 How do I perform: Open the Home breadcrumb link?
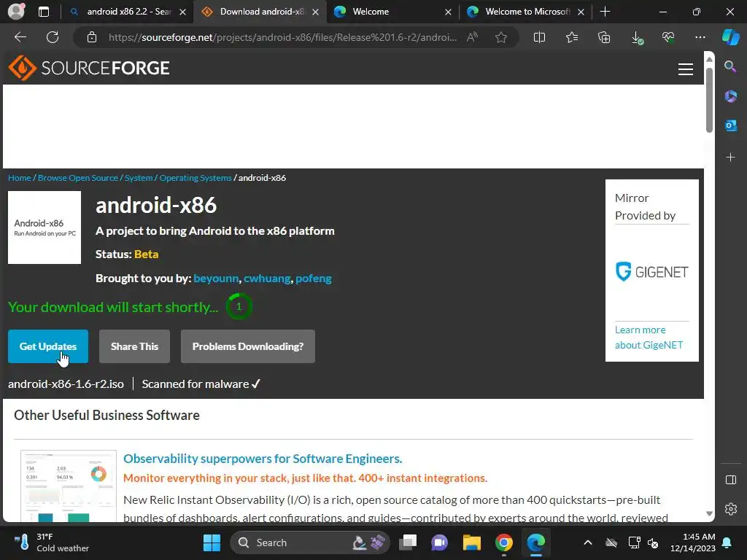point(20,178)
